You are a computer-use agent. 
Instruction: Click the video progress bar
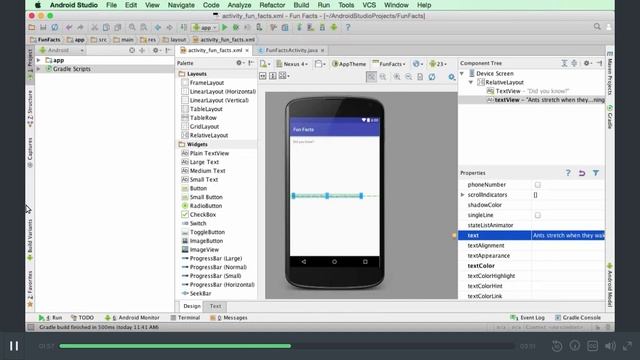(x=286, y=346)
